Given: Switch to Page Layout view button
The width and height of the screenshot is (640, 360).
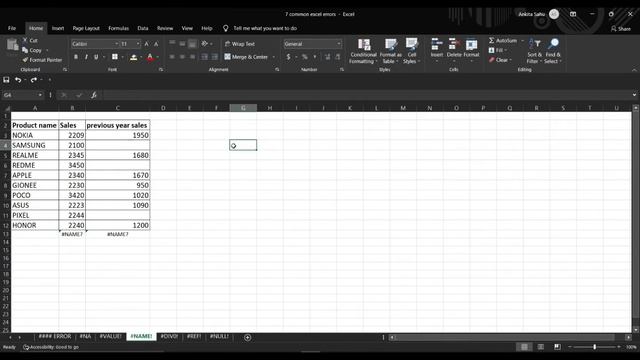Looking at the screenshot, I should (x=540, y=347).
